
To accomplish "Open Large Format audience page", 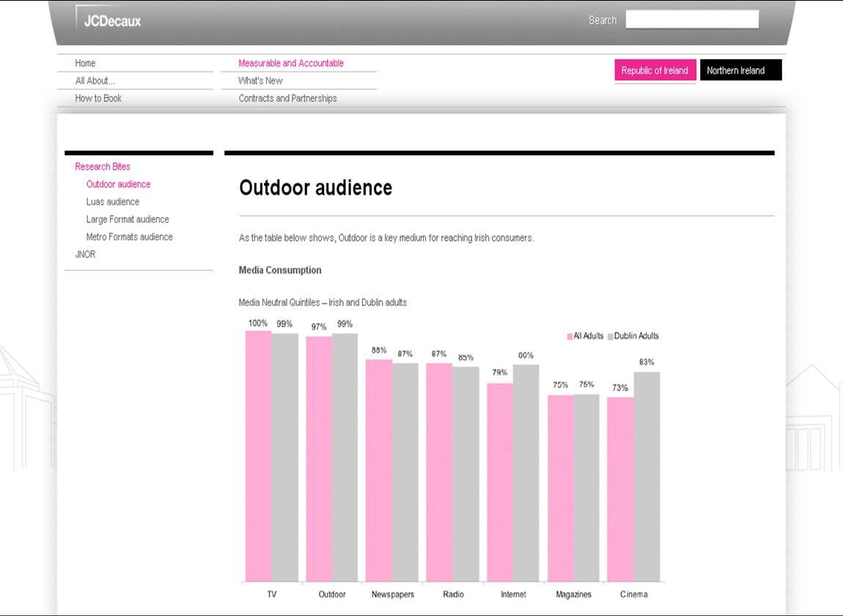I will click(x=127, y=219).
